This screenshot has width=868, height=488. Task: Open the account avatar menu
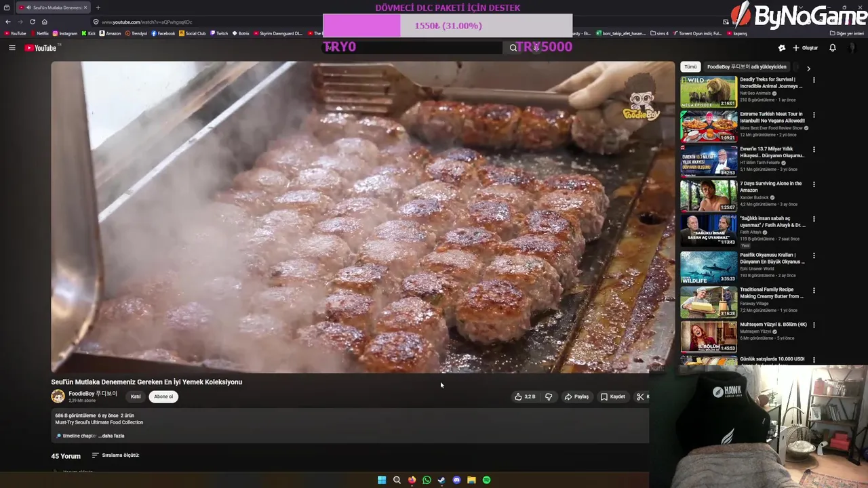pyautogui.click(x=853, y=48)
